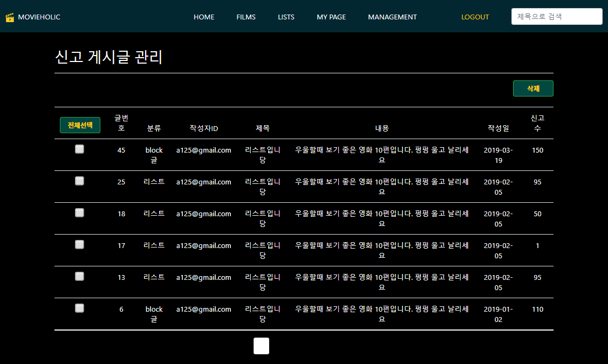The width and height of the screenshot is (608, 364).
Task: Click the 리스트 category in row 25
Action: pos(154,182)
